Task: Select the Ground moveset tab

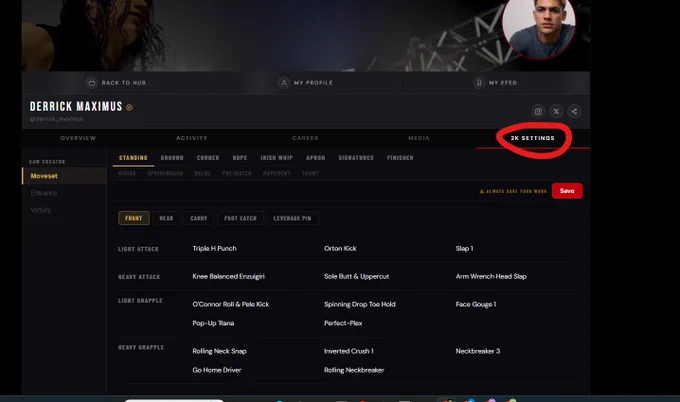Action: point(172,158)
